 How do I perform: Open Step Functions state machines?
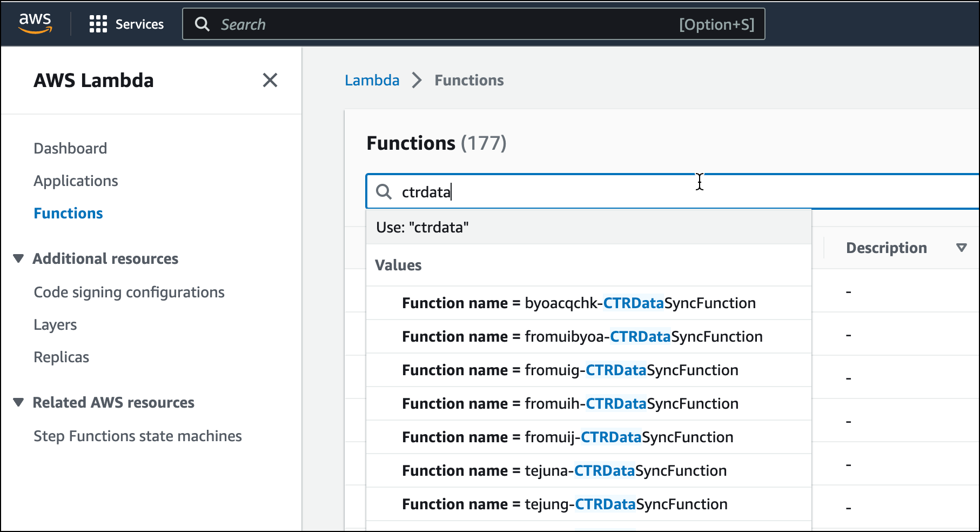coord(138,436)
